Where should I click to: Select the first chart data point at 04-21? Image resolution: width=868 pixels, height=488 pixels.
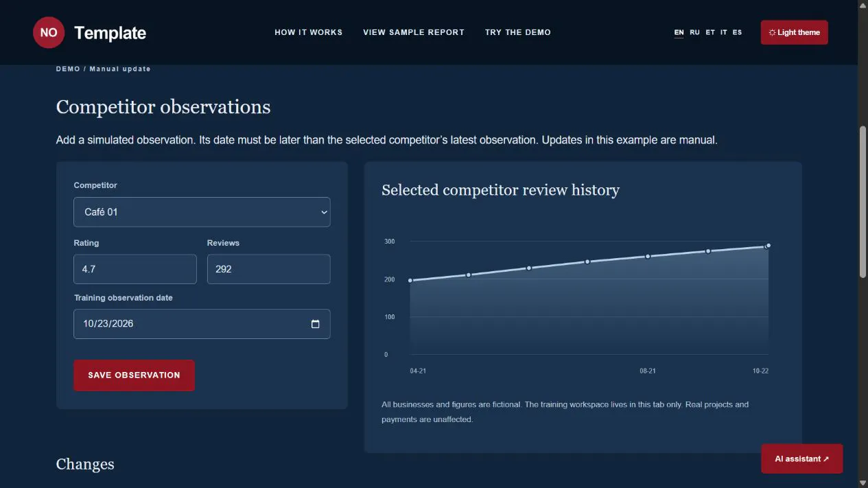(x=410, y=281)
